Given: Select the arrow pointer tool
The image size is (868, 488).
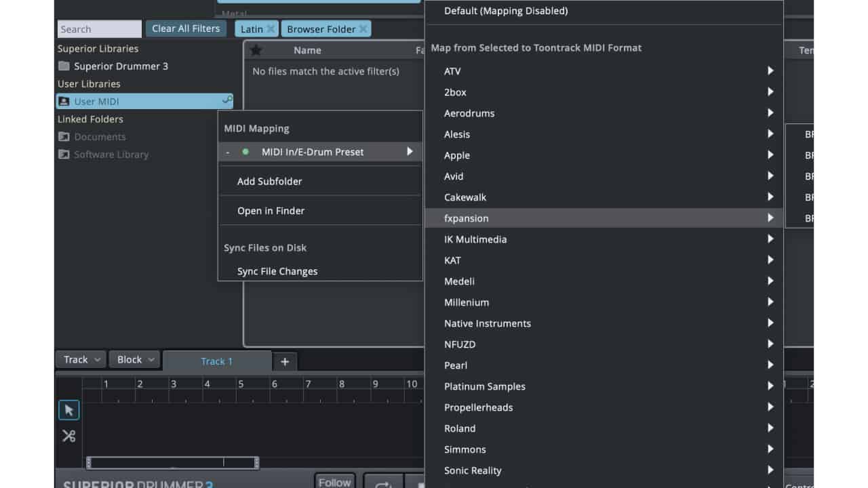Looking at the screenshot, I should [68, 410].
